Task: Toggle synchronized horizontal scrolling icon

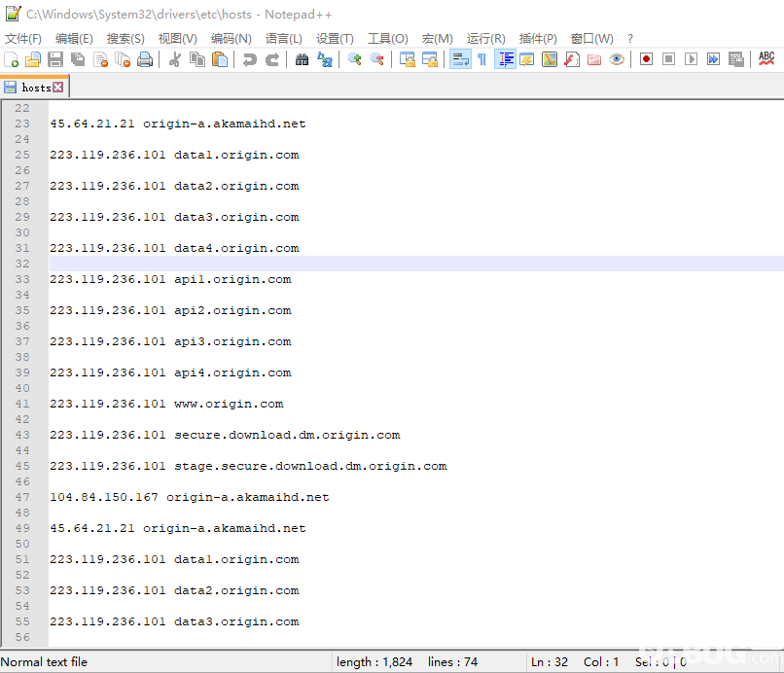Action: pos(430,59)
